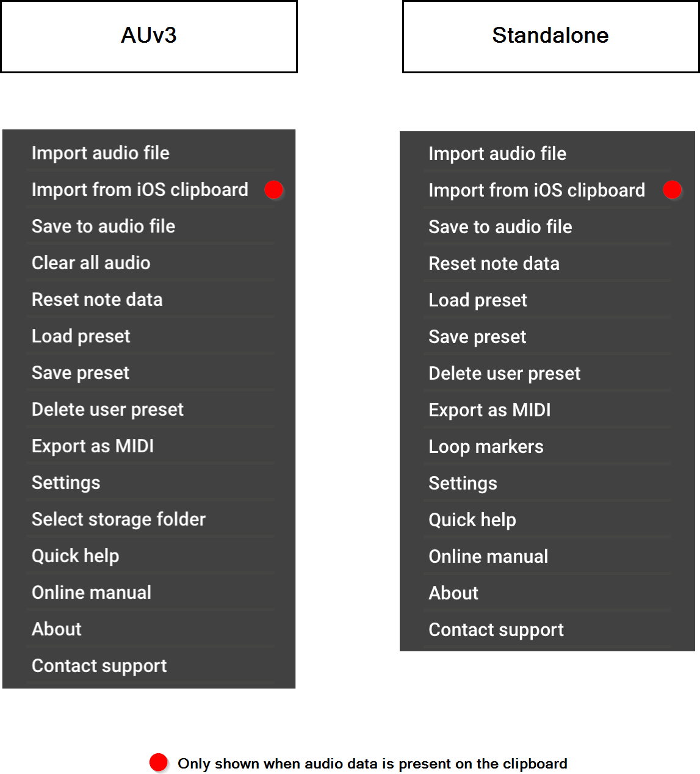Viewport: 700px width, 774px height.
Task: Click Import audio file in AUv3 menu
Action: pos(101,153)
